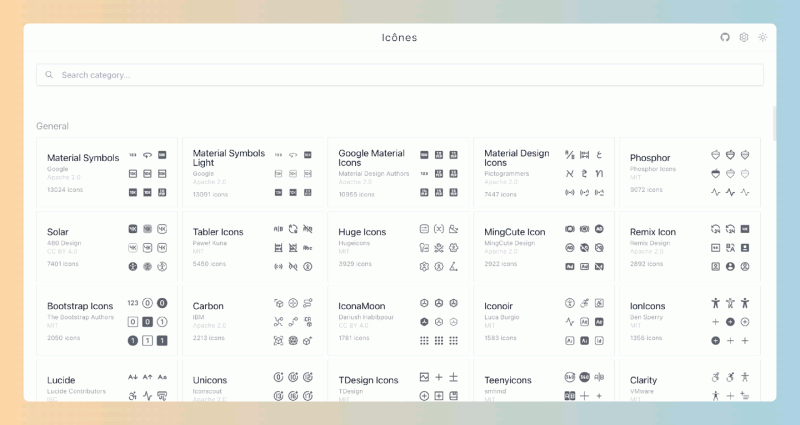Click first cube icon in Carbon card
This screenshot has width=800, height=425.
pos(279,303)
